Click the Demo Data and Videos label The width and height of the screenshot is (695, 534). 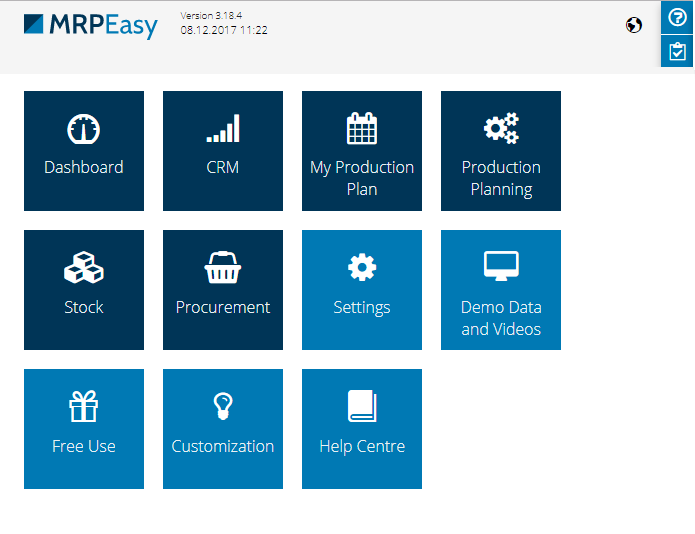click(x=501, y=318)
